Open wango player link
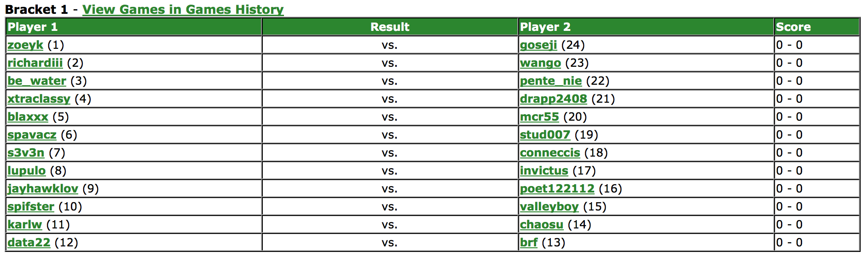This screenshot has width=868, height=257. [x=540, y=63]
